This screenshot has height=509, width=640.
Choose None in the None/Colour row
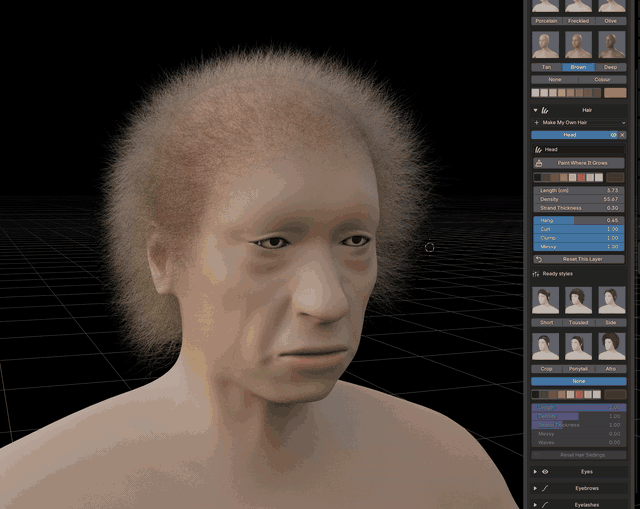tap(555, 80)
